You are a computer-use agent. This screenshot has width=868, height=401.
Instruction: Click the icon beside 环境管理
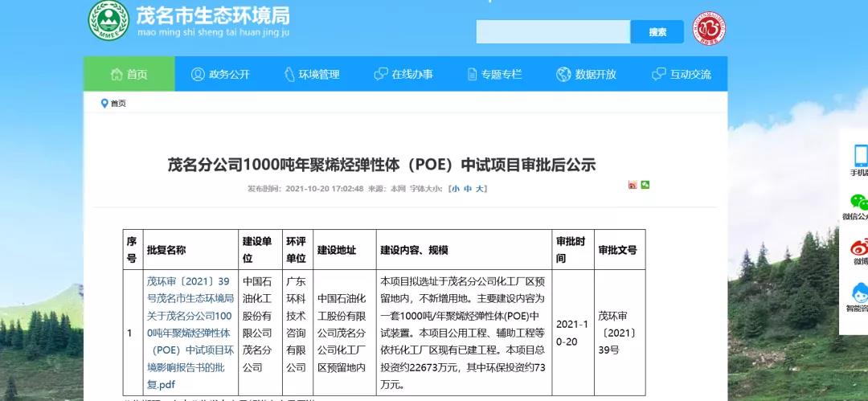pyautogui.click(x=289, y=74)
